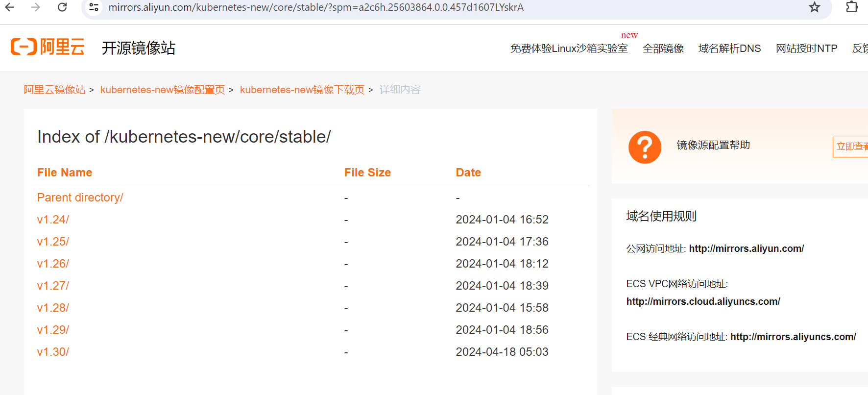Click the date 2024-01-04 18:12
868x395 pixels.
(x=502, y=264)
